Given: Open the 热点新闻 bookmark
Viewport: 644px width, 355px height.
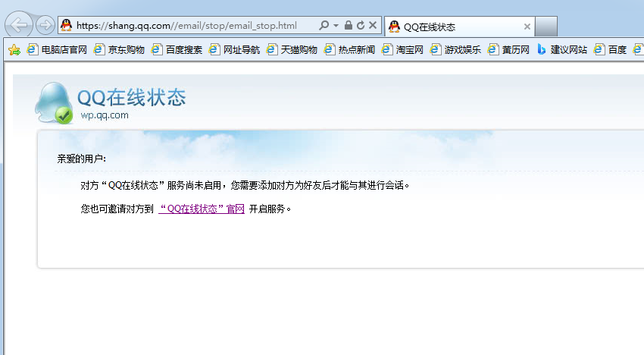Looking at the screenshot, I should pos(349,50).
